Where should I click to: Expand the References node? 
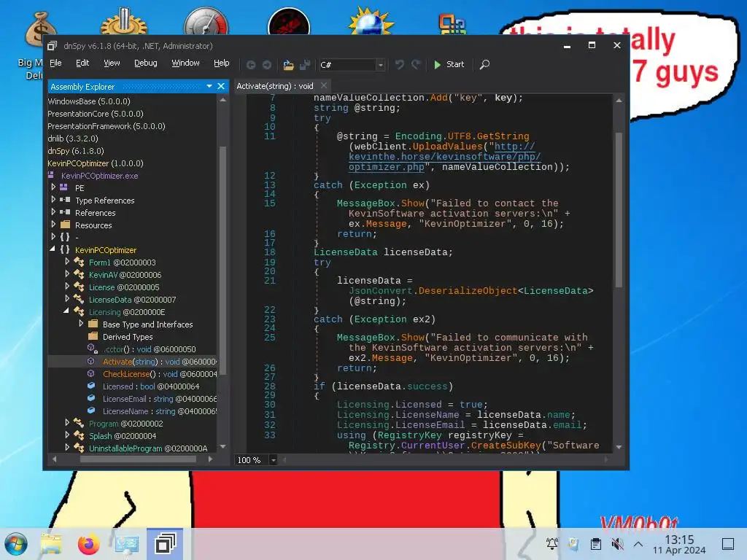pyautogui.click(x=53, y=212)
